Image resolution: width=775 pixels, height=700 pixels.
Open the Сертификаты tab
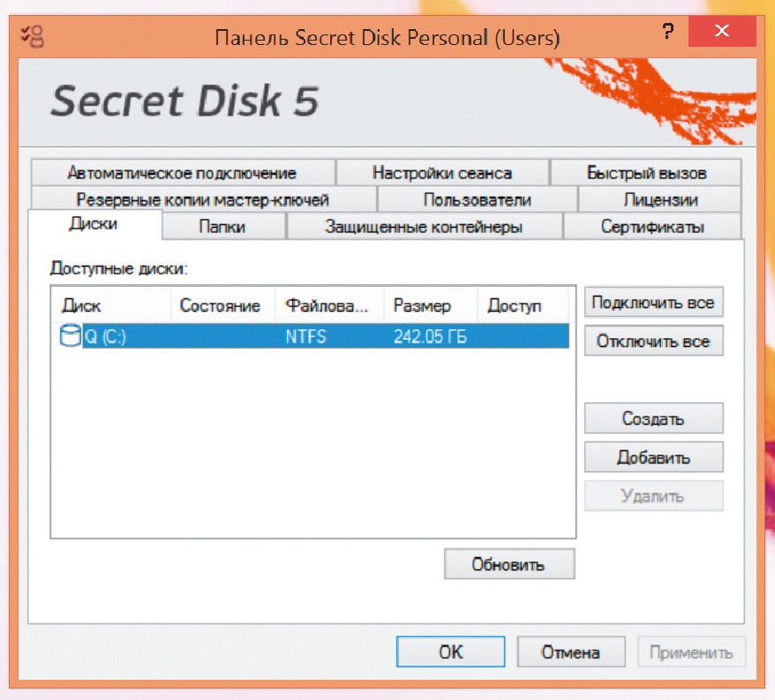point(652,227)
